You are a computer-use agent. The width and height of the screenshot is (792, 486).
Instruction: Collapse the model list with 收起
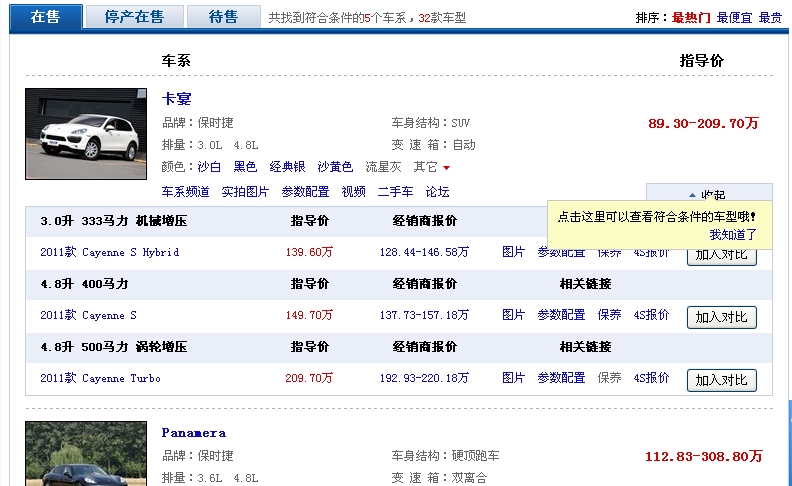coord(709,193)
